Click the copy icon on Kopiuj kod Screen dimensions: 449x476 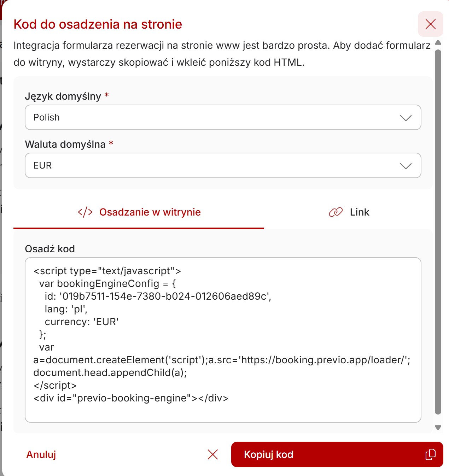point(430,454)
